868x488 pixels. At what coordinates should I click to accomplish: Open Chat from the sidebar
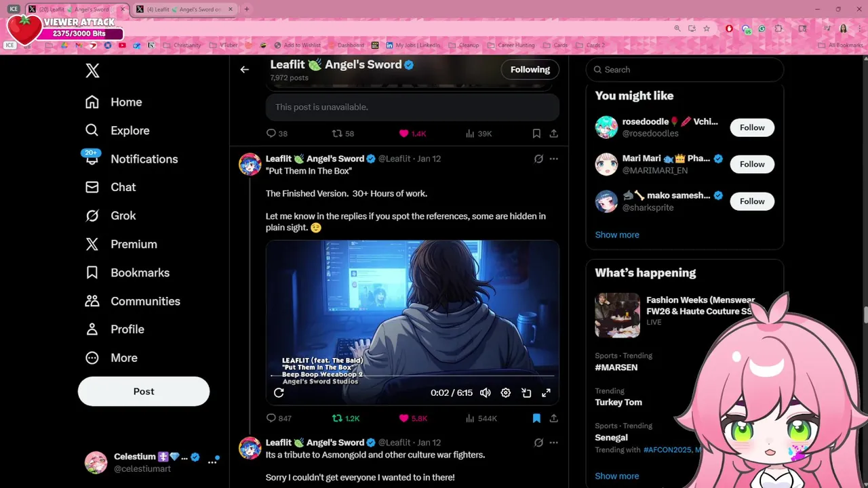tap(110, 187)
